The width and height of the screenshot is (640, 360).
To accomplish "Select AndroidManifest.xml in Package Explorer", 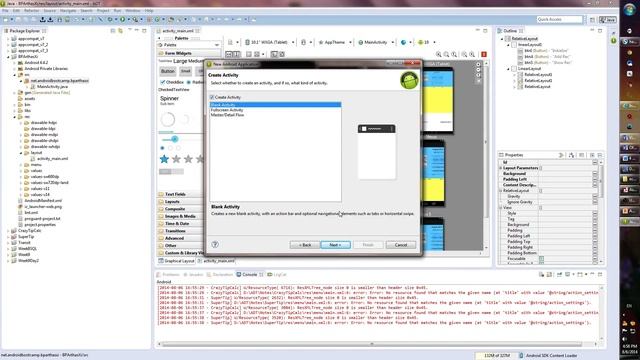I will (43, 200).
